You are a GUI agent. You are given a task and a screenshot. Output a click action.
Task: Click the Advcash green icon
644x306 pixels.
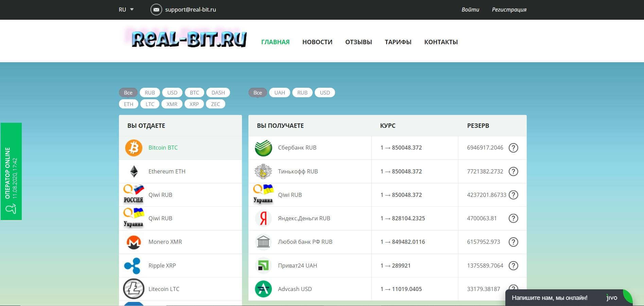pos(263,289)
